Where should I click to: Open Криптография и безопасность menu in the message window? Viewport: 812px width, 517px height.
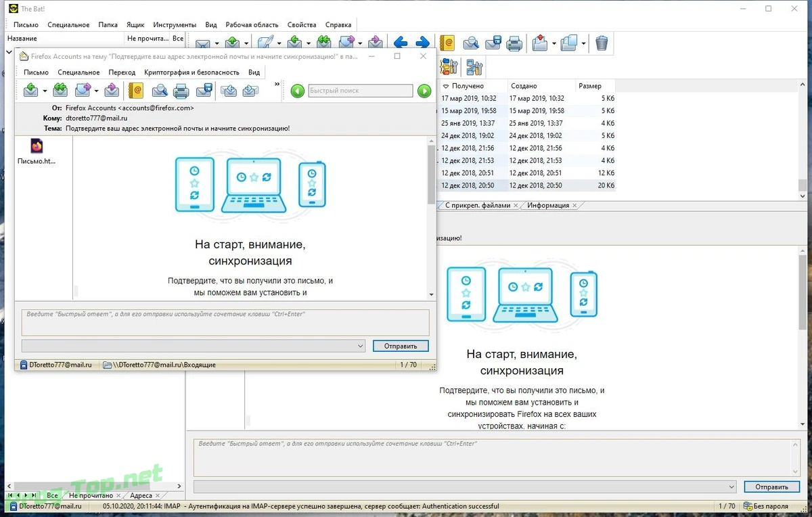(x=191, y=72)
